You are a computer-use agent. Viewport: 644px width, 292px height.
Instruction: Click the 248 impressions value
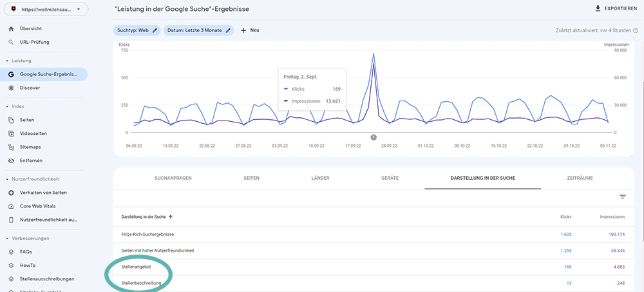621,283
